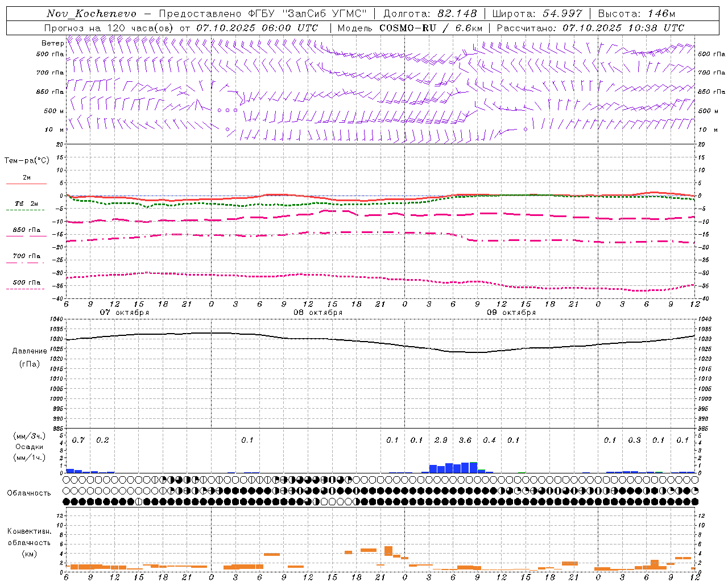728x582 pixels.
Task: Click the grid resolution 6.6км
Action: [x=469, y=28]
